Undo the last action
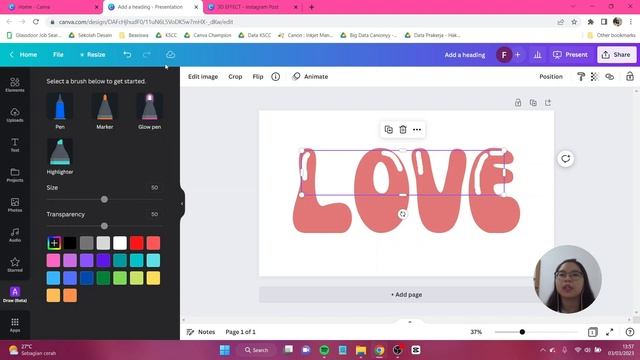640x360 pixels. [x=127, y=54]
